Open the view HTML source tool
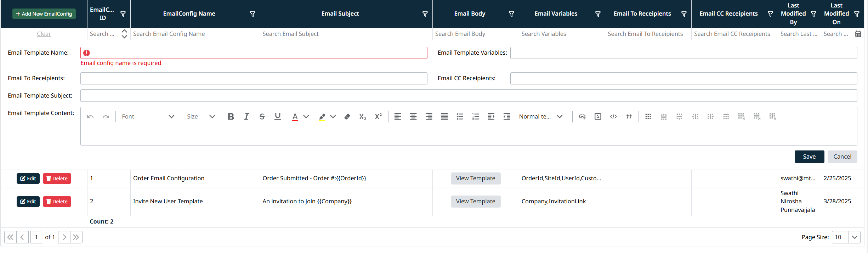The height and width of the screenshot is (253, 868). [x=613, y=116]
